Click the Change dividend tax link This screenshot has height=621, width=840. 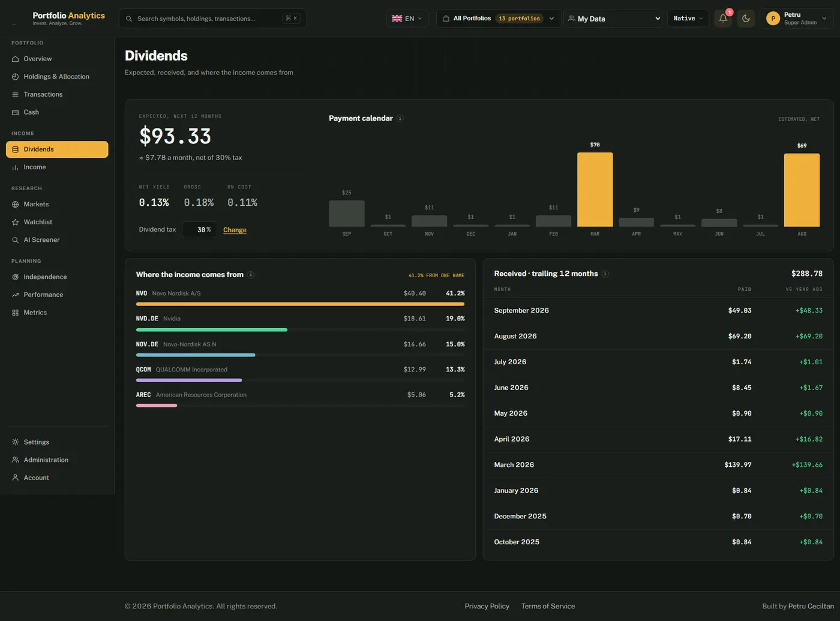[235, 230]
